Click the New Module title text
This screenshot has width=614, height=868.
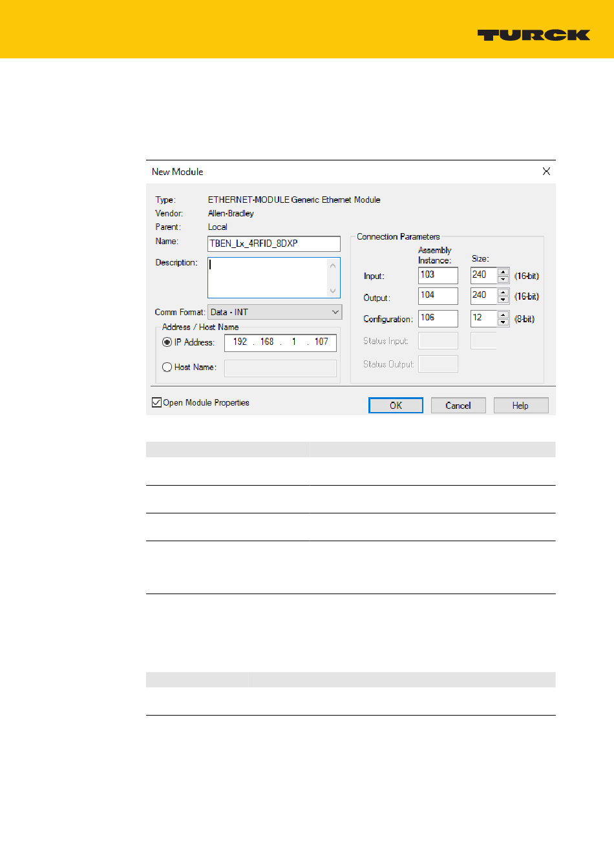pos(178,172)
